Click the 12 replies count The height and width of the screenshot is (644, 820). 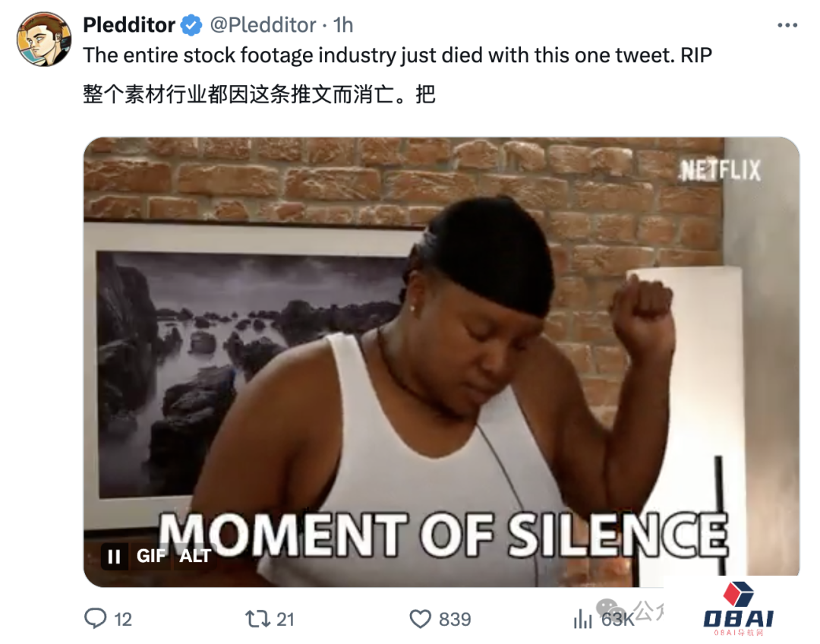tap(123, 620)
